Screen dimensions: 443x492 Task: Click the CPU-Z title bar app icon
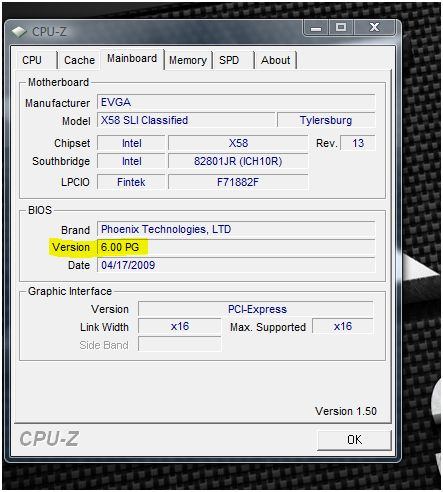coord(19,32)
